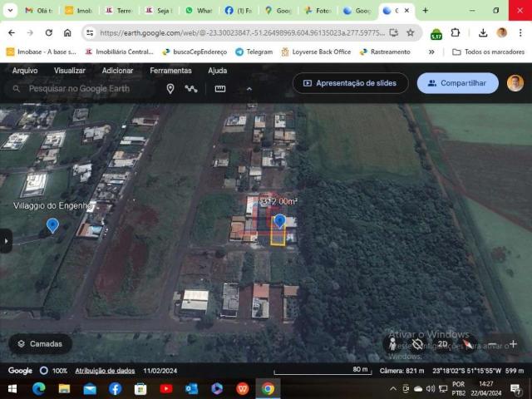The height and width of the screenshot is (399, 532).
Task: Expand the left side panel arrow
Action: tap(6, 241)
